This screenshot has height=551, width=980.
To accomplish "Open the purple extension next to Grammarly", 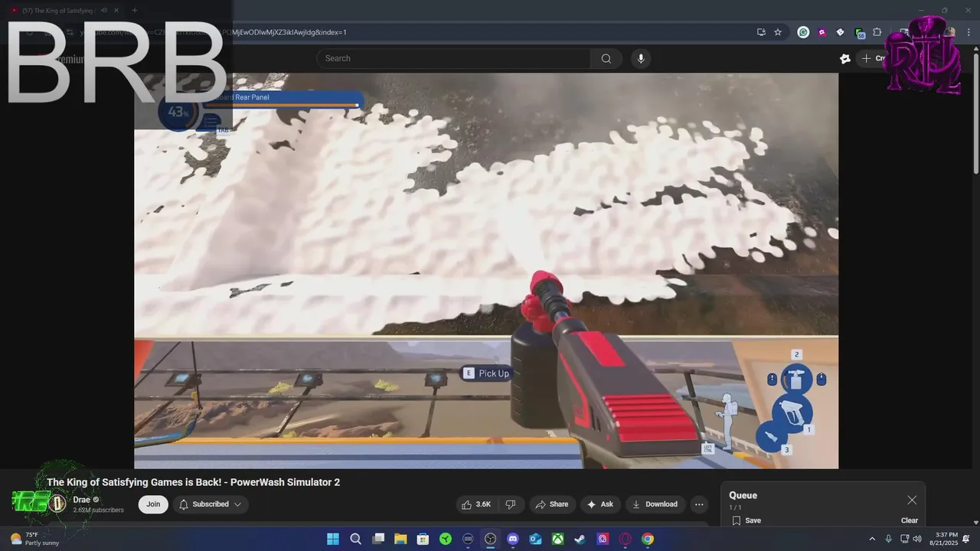I will (x=822, y=32).
